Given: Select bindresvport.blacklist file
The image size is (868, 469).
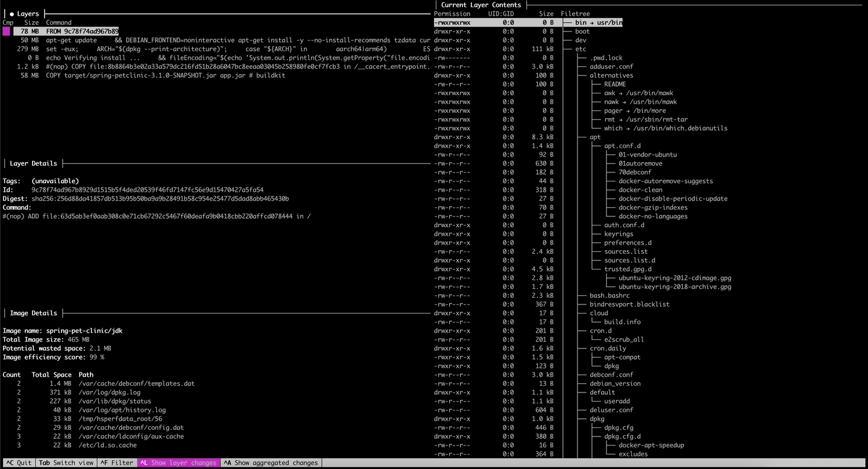Looking at the screenshot, I should 629,304.
